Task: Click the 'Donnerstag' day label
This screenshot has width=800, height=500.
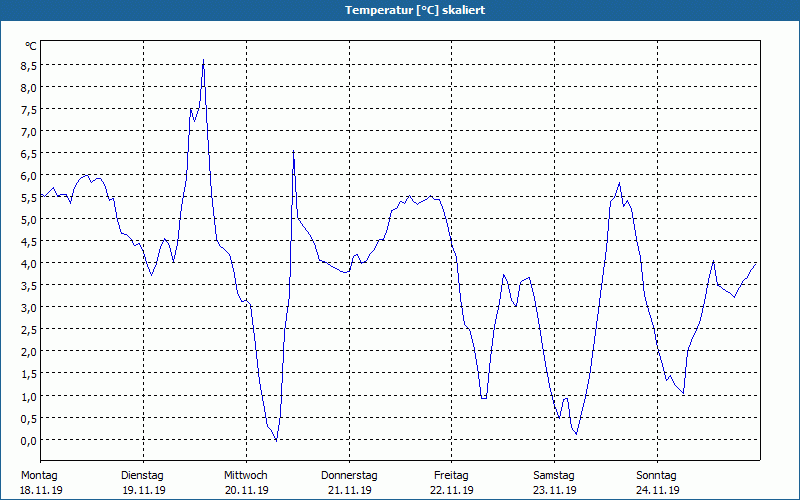Action: [x=349, y=476]
